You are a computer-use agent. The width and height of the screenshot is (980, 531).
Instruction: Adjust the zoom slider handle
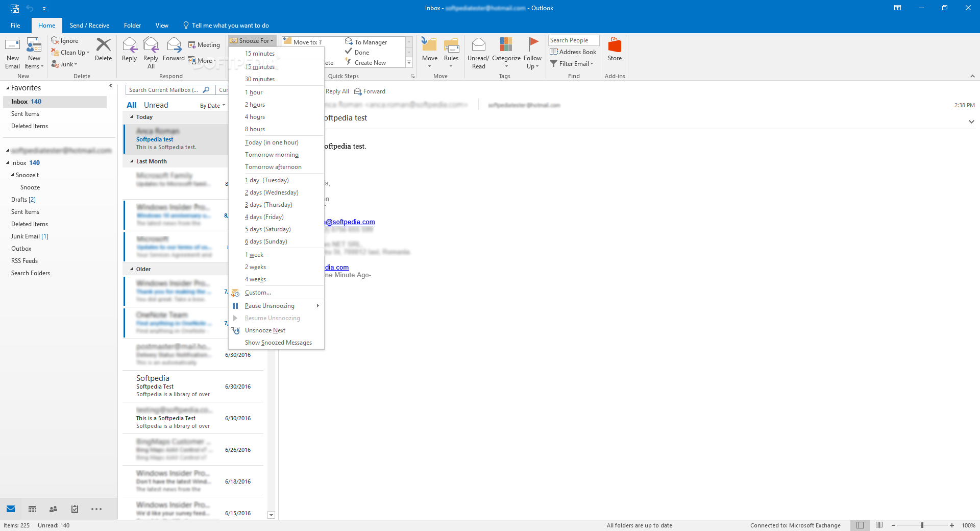pyautogui.click(x=922, y=525)
